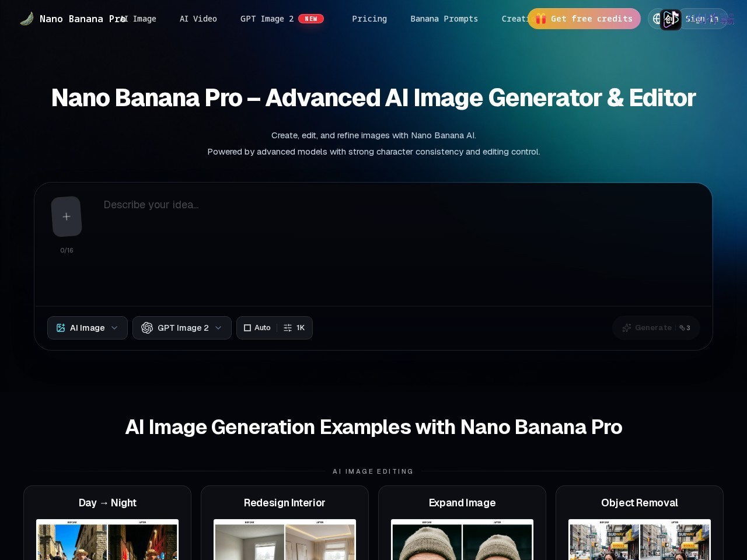The height and width of the screenshot is (560, 747).
Task: Click the 'Powered by advanced models' subtitle line
Action: pos(373,152)
